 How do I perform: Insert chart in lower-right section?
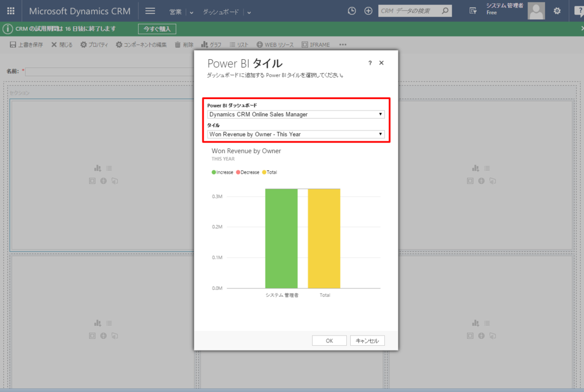click(x=476, y=323)
